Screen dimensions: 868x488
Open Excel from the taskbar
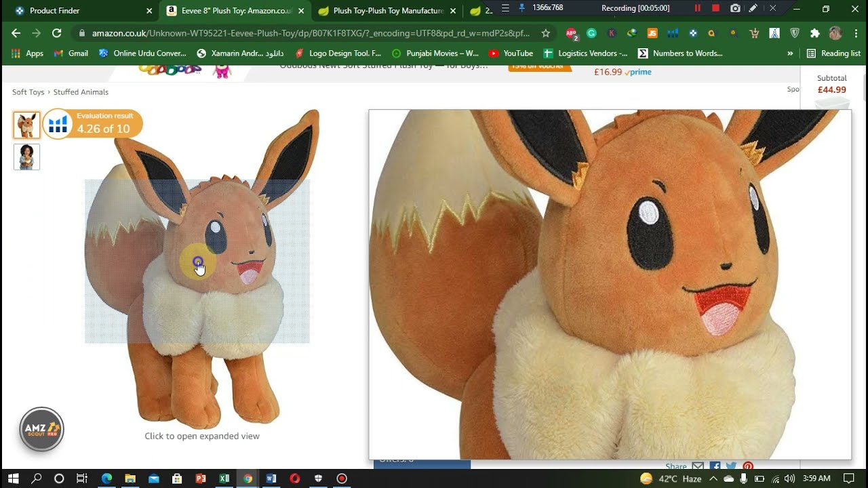coord(224,479)
